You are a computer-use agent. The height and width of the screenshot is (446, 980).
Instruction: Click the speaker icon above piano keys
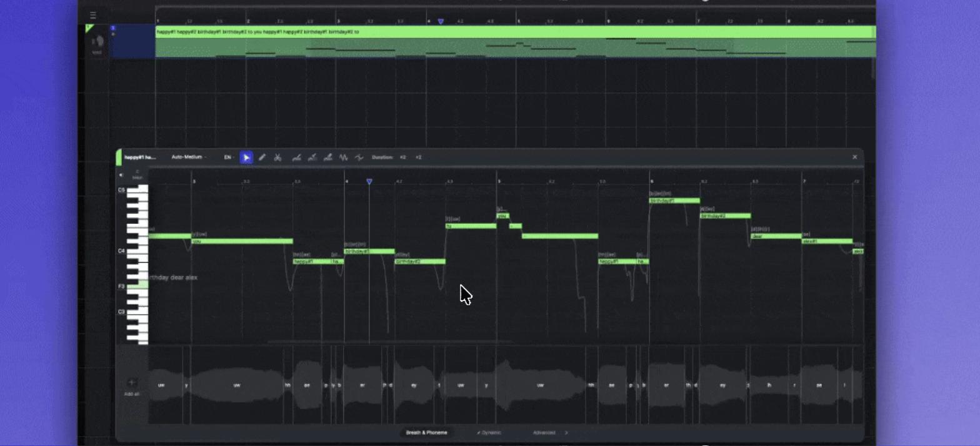point(121,175)
